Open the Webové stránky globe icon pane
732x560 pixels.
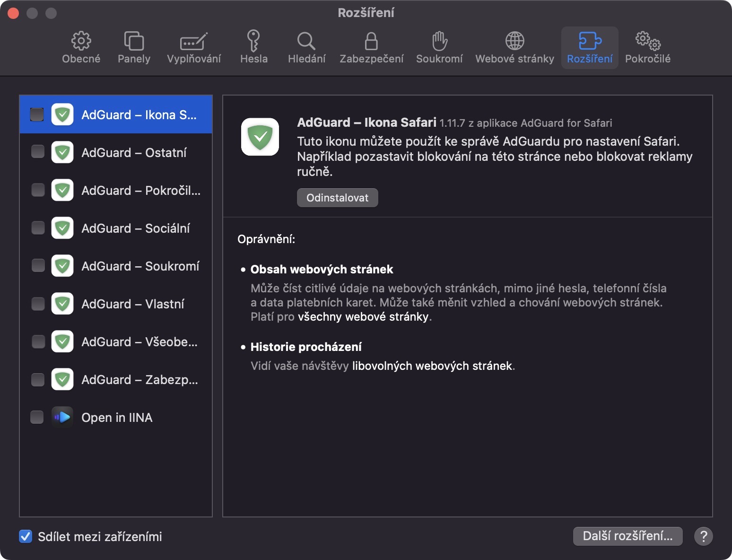tap(514, 47)
